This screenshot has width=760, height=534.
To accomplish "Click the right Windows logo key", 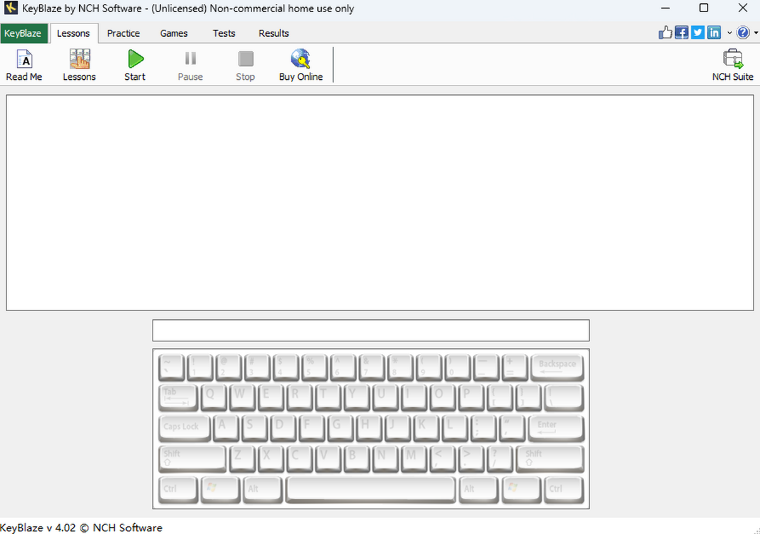I will click(521, 489).
